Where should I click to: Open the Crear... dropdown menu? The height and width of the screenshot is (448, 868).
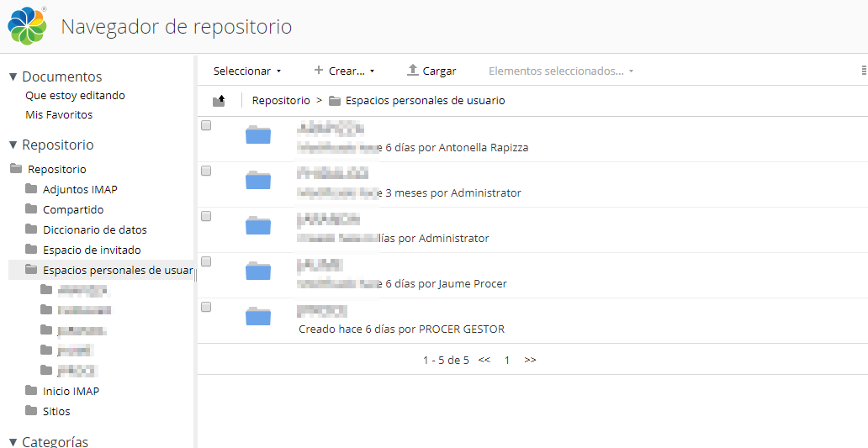[x=345, y=71]
